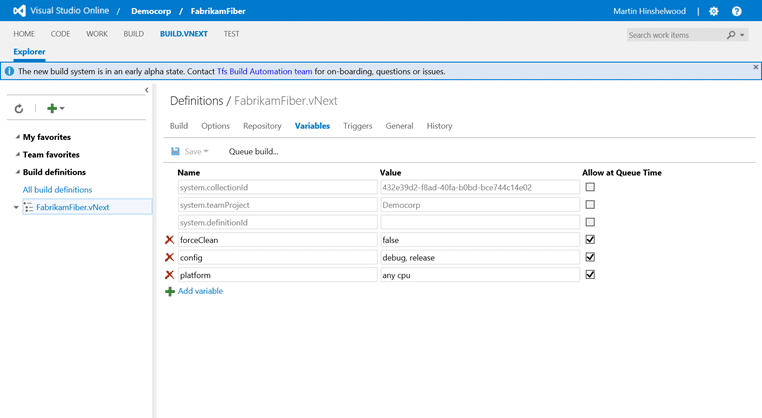Click the green plus beside Add variable

point(170,292)
